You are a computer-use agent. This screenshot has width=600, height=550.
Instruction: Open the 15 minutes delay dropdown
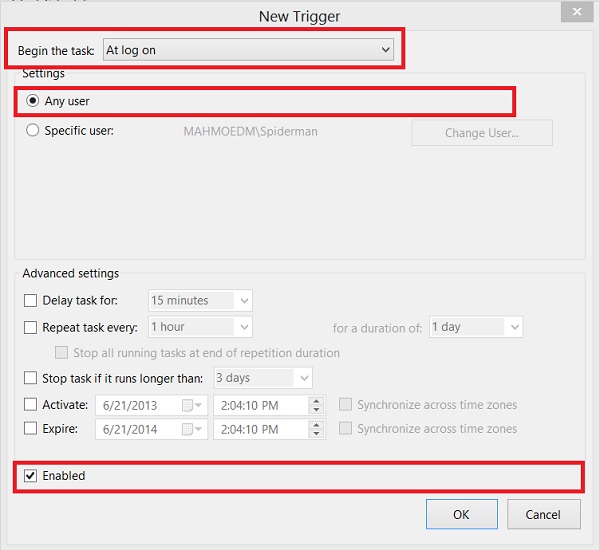click(x=200, y=300)
